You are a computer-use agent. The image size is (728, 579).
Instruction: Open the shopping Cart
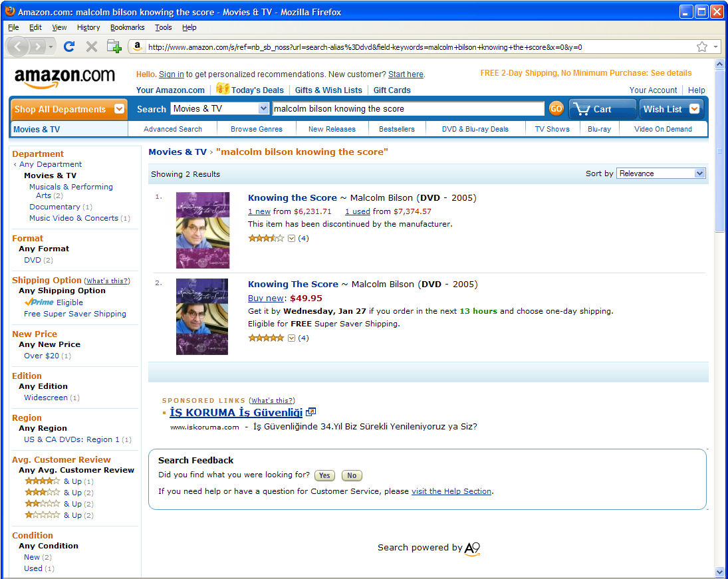(602, 109)
